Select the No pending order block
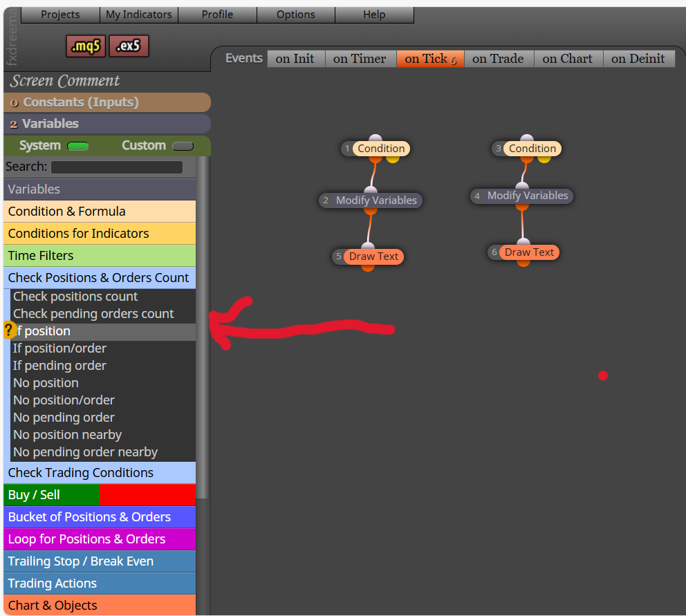 point(103,418)
